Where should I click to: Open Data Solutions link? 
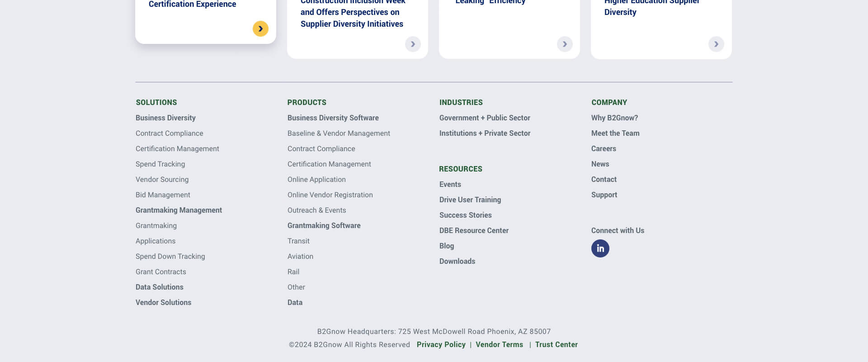coord(160,287)
